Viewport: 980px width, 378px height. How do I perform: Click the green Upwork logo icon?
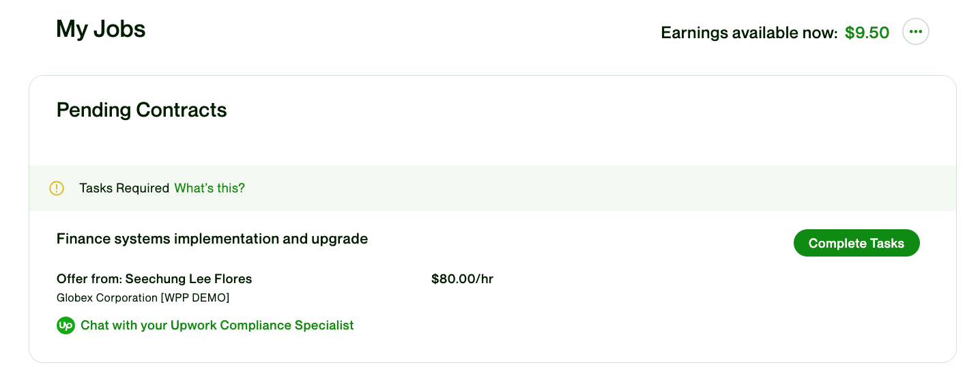(x=66, y=325)
